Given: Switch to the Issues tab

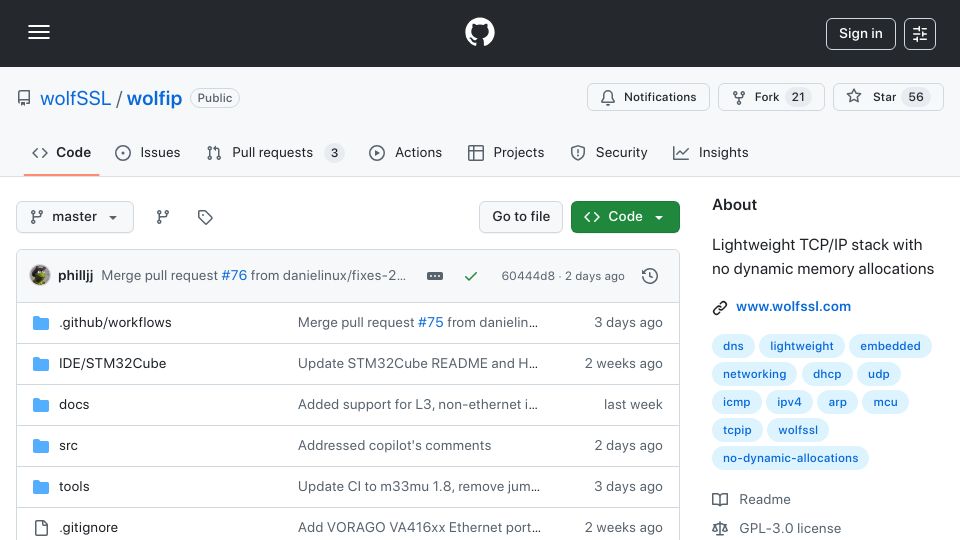Looking at the screenshot, I should coord(148,152).
